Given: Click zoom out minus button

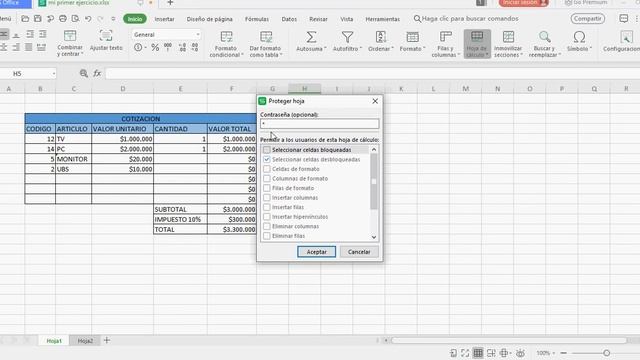Looking at the screenshot, I should click(564, 353).
